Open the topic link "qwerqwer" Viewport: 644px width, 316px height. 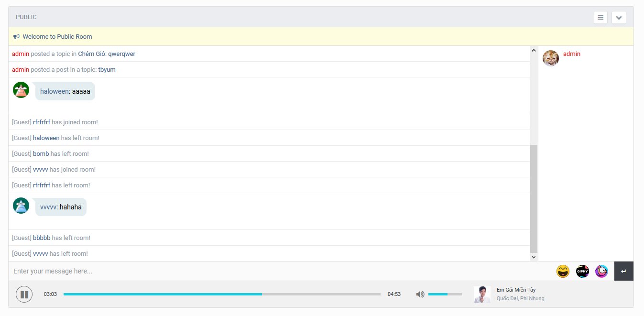121,54
